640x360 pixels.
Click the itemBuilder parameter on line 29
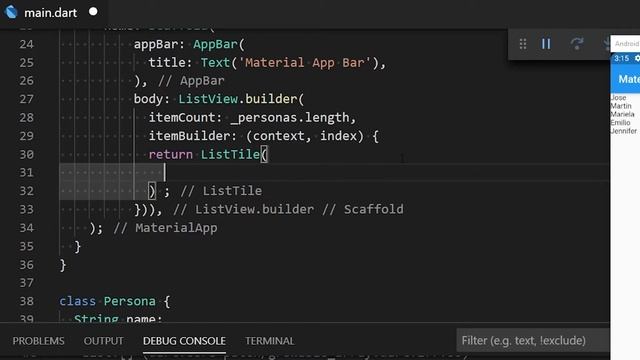[189, 136]
